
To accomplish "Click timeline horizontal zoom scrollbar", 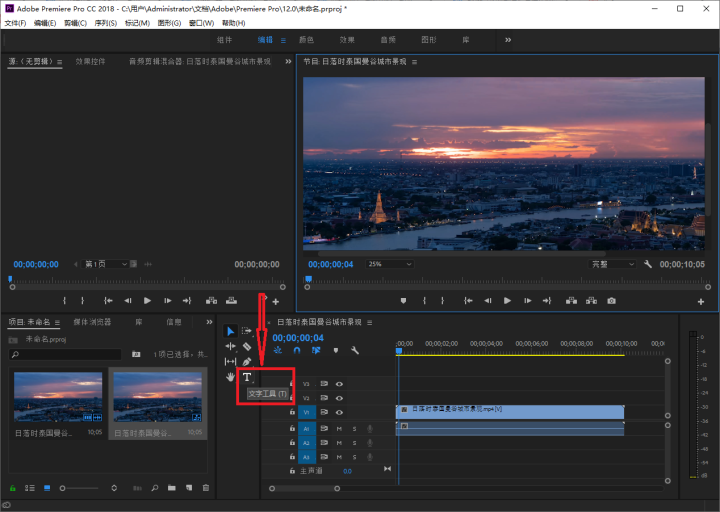I will coord(304,489).
